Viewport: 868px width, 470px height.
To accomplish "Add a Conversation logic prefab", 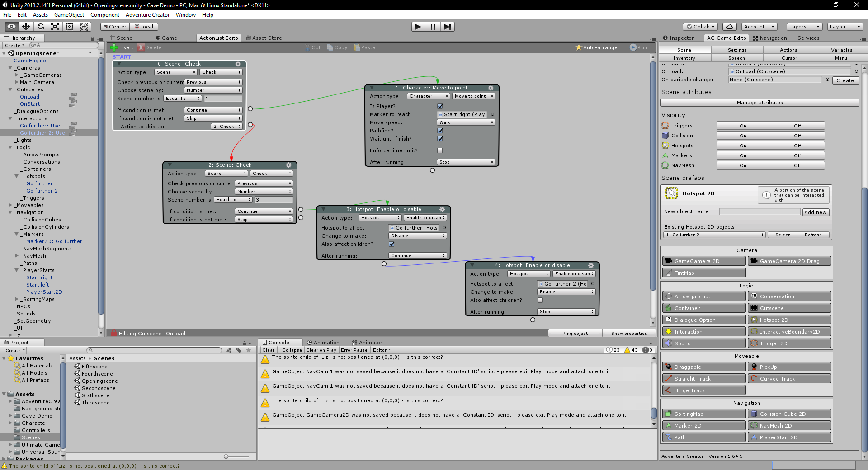I will click(x=789, y=296).
